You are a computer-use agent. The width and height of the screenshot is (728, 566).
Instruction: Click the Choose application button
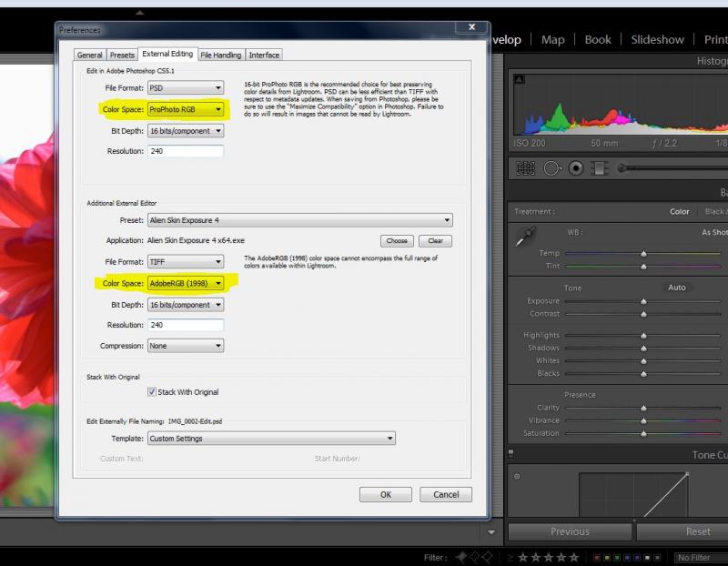tap(397, 241)
